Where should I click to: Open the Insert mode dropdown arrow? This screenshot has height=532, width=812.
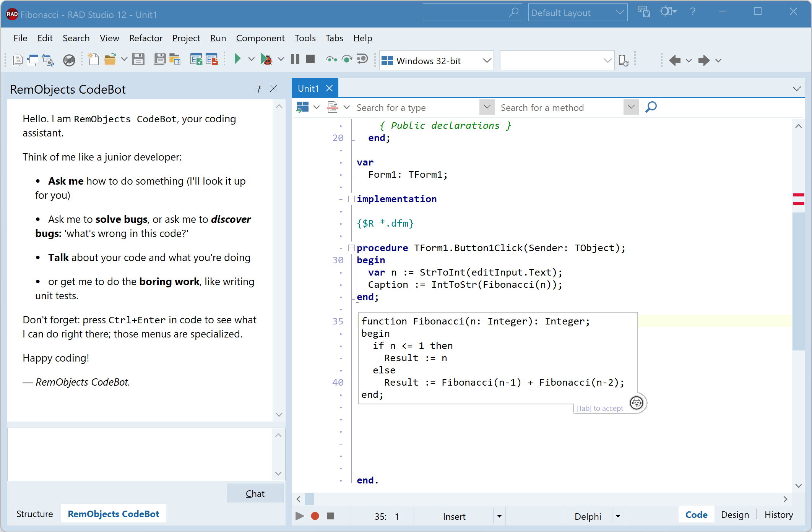499,516
